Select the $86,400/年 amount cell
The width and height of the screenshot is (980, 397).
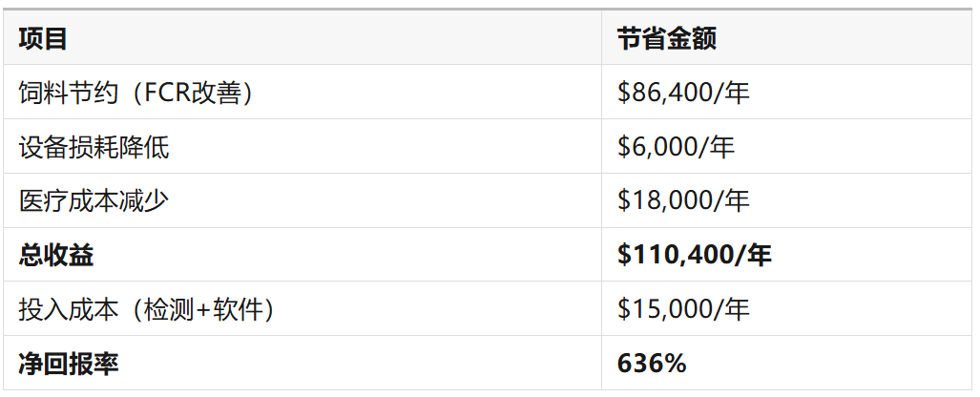tap(683, 94)
